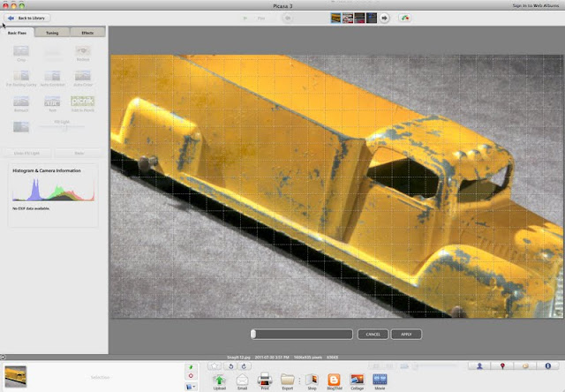This screenshot has height=392, width=565.
Task: Click the Email icon
Action: (x=242, y=381)
